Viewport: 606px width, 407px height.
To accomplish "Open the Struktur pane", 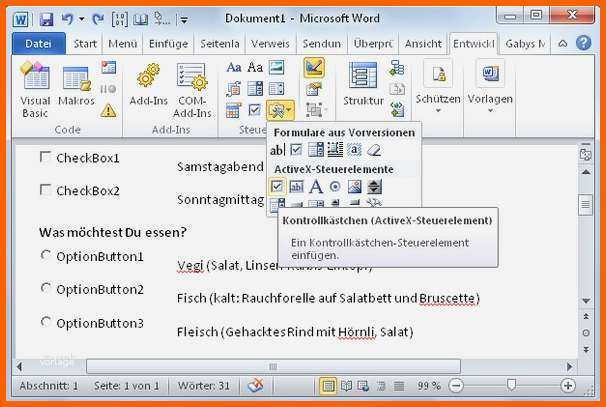I will [363, 84].
